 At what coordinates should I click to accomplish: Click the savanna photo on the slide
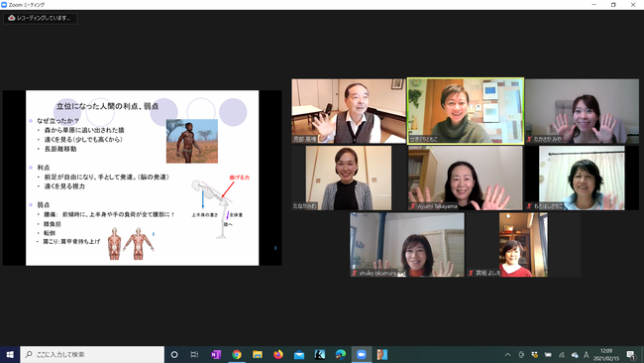point(192,141)
